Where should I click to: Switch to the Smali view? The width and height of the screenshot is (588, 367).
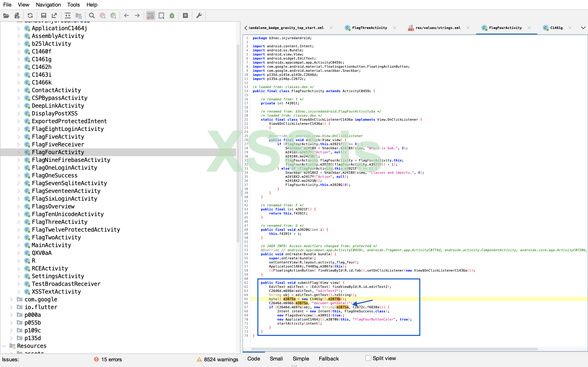(276, 358)
